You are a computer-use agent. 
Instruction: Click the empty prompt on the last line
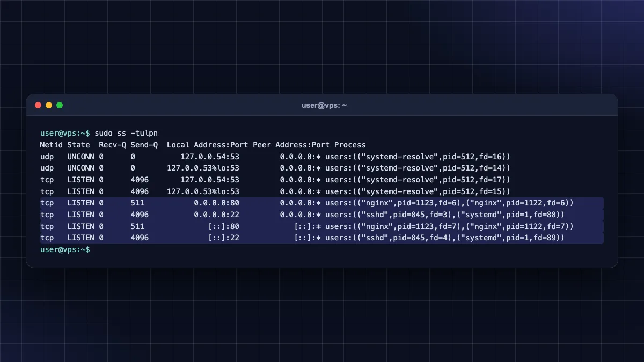[x=65, y=249]
